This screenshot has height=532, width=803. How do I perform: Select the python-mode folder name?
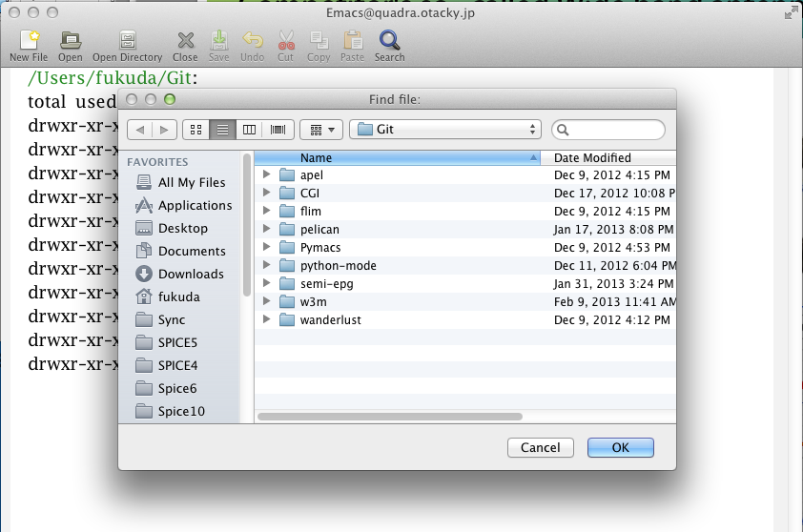point(339,266)
